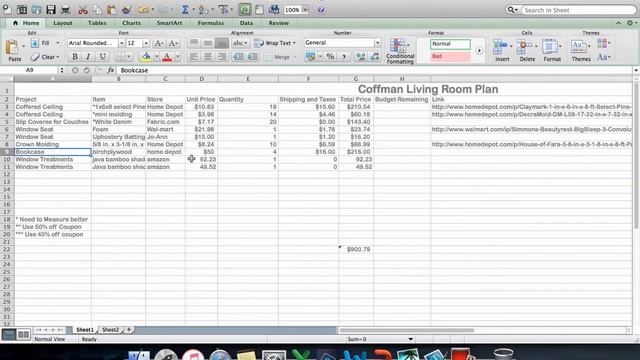This screenshot has width=640, height=360.
Task: Click Decrease Decimal icon
Action: point(375,57)
